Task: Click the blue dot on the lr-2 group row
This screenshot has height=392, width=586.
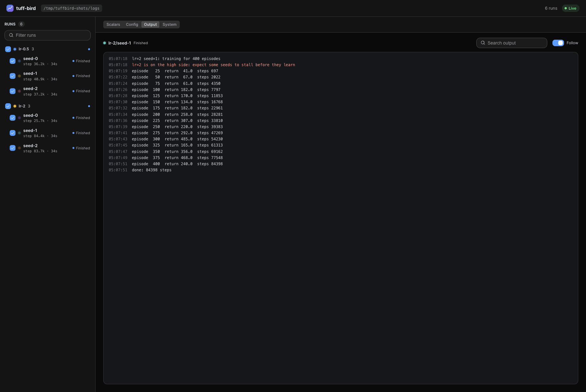Action: pyautogui.click(x=89, y=106)
